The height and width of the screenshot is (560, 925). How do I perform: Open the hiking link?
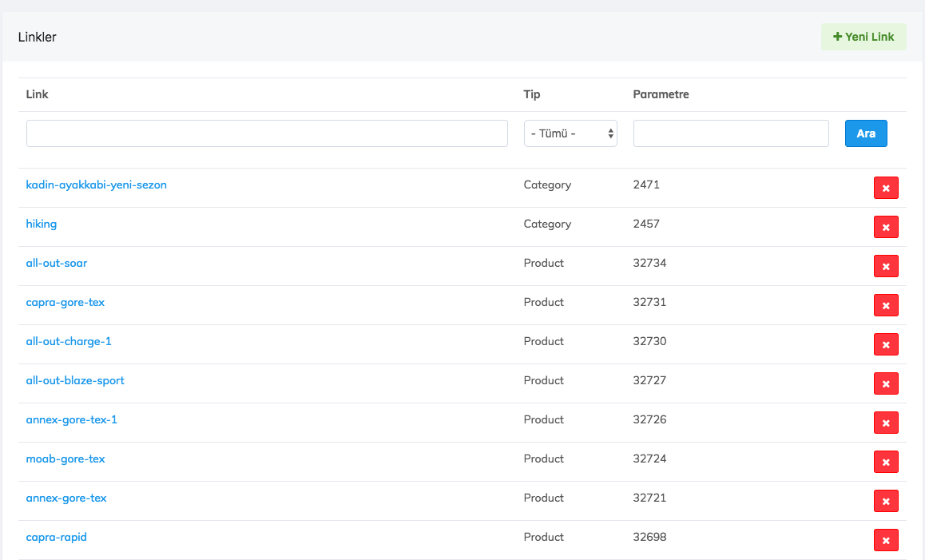tap(42, 224)
